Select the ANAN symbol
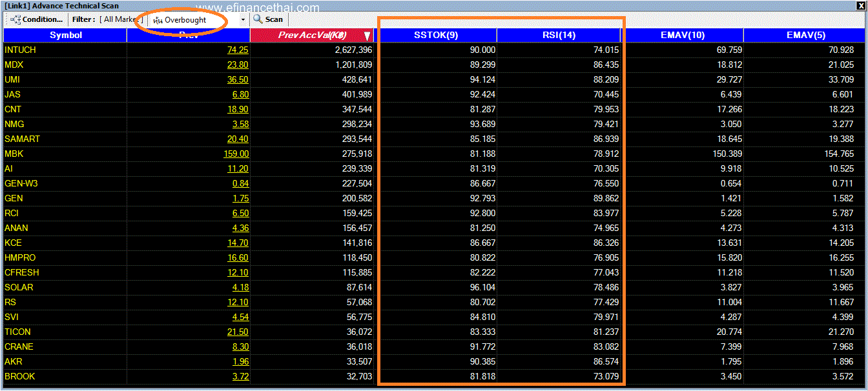The height and width of the screenshot is (391, 868). coord(16,228)
